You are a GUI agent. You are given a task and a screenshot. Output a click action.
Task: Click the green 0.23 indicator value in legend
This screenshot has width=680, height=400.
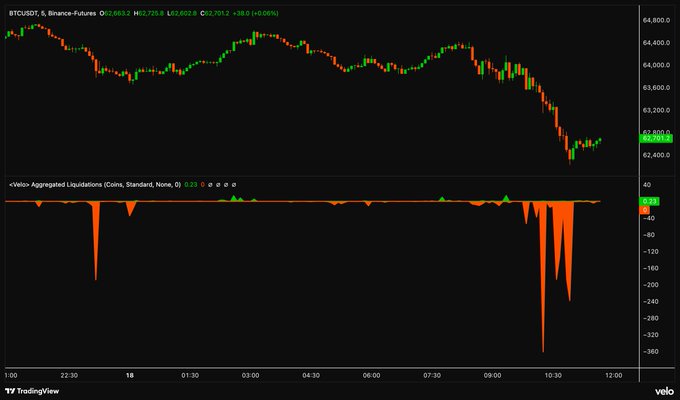191,185
